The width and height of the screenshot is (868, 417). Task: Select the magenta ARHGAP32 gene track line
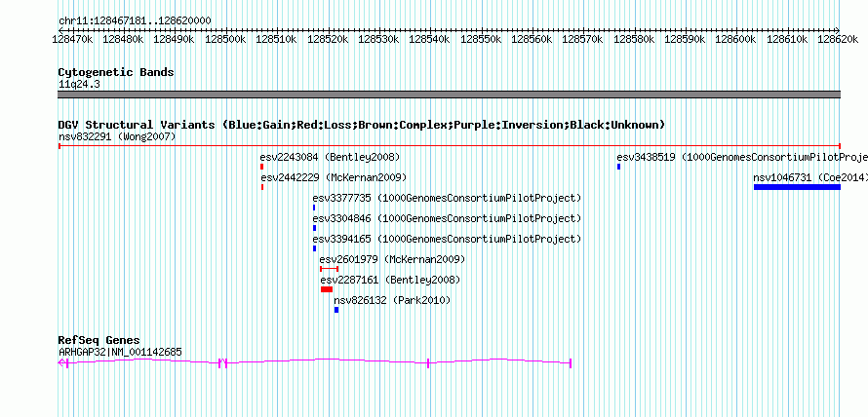(314, 362)
